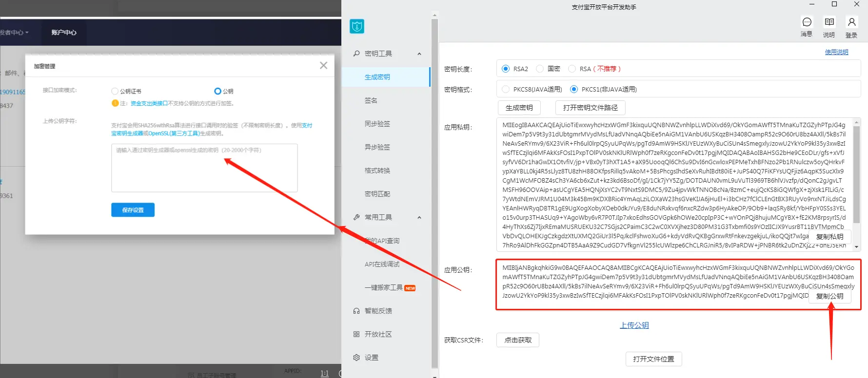Click the 智能反馈 headset icon
Image resolution: width=868 pixels, height=378 pixels.
click(x=356, y=311)
